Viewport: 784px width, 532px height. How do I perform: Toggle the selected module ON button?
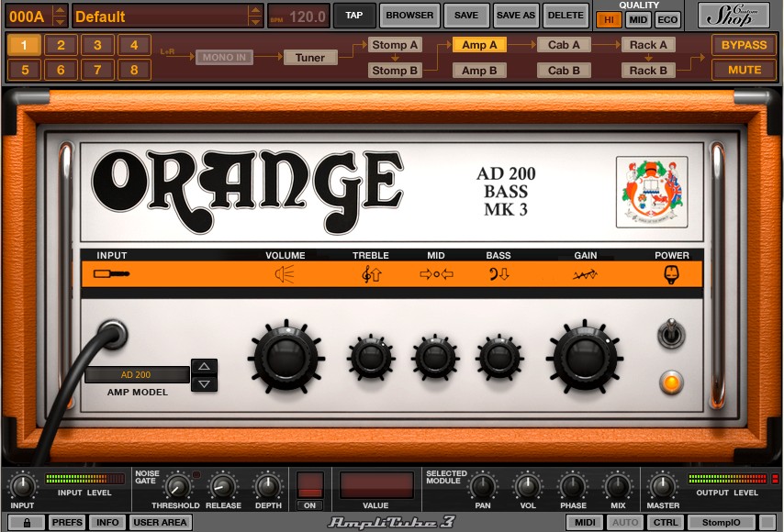pyautogui.click(x=310, y=505)
